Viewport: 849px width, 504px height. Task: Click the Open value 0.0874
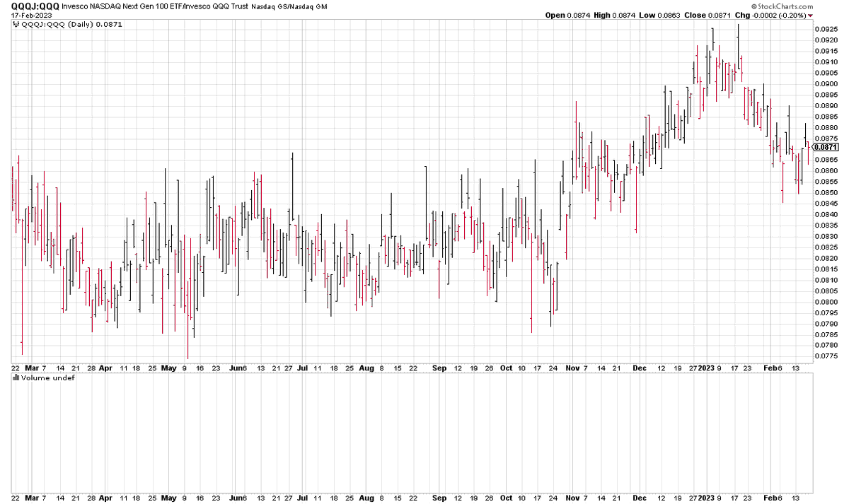[578, 16]
